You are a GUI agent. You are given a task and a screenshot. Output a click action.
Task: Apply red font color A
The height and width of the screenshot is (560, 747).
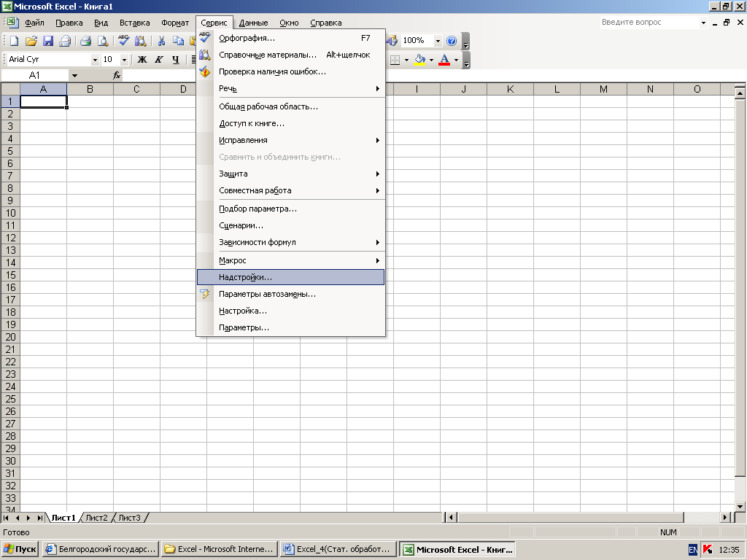tap(444, 60)
